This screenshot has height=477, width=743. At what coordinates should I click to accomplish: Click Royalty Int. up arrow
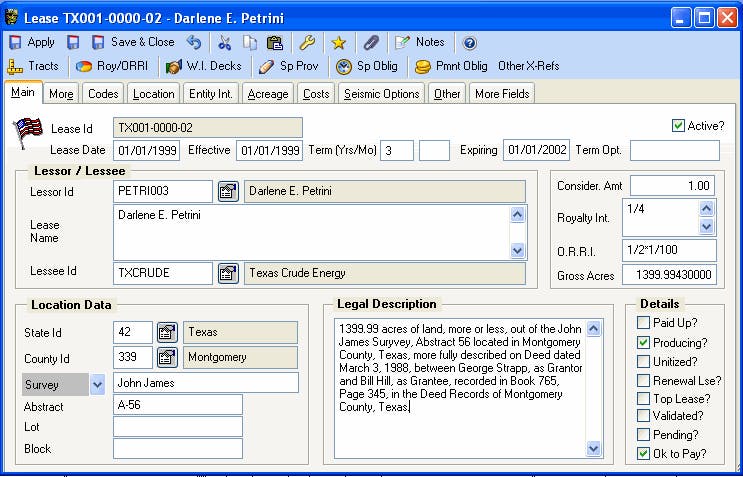pyautogui.click(x=706, y=208)
